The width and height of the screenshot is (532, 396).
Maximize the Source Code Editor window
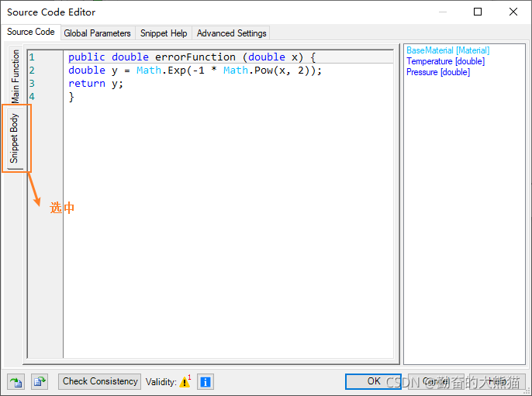coord(478,12)
